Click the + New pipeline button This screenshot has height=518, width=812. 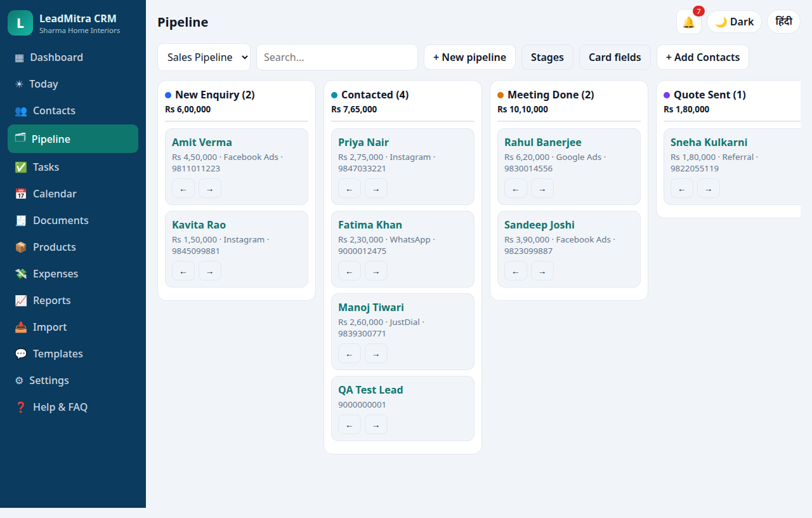pyautogui.click(x=469, y=57)
